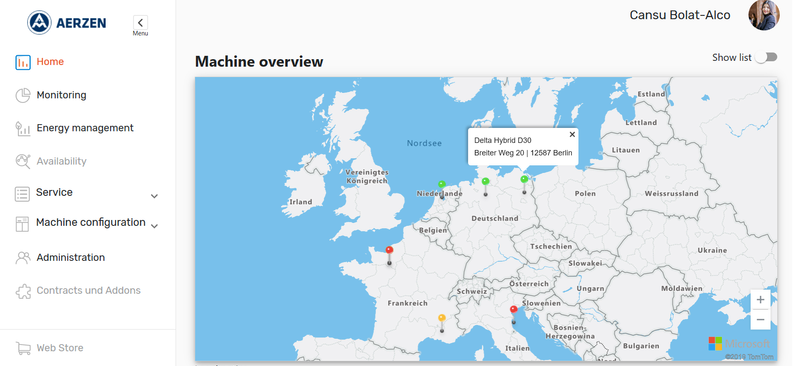Open the Web Store link
This screenshot has width=796, height=366.
point(60,348)
